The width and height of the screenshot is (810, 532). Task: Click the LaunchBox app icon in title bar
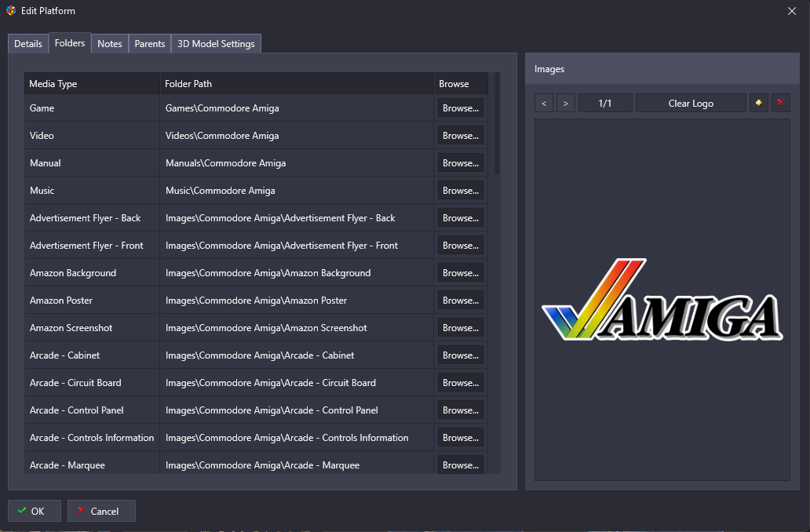11,11
